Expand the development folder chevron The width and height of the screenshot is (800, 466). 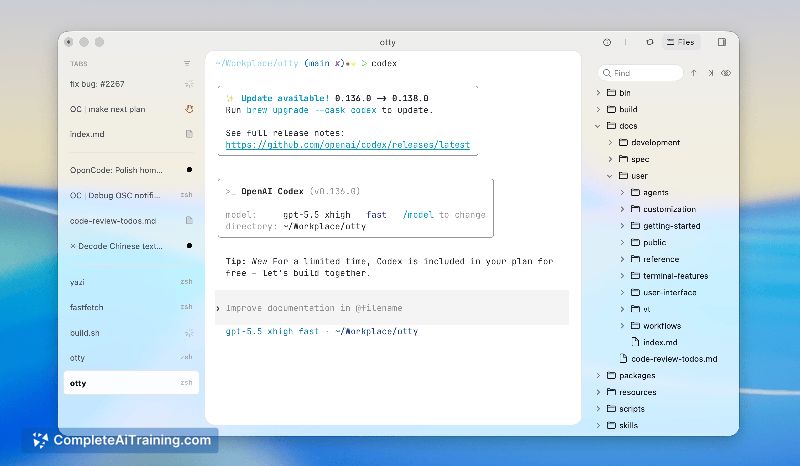(x=610, y=142)
